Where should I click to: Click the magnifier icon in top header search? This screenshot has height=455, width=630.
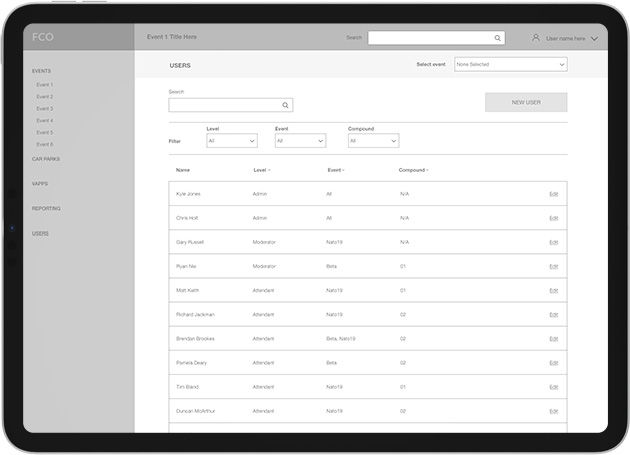click(497, 38)
